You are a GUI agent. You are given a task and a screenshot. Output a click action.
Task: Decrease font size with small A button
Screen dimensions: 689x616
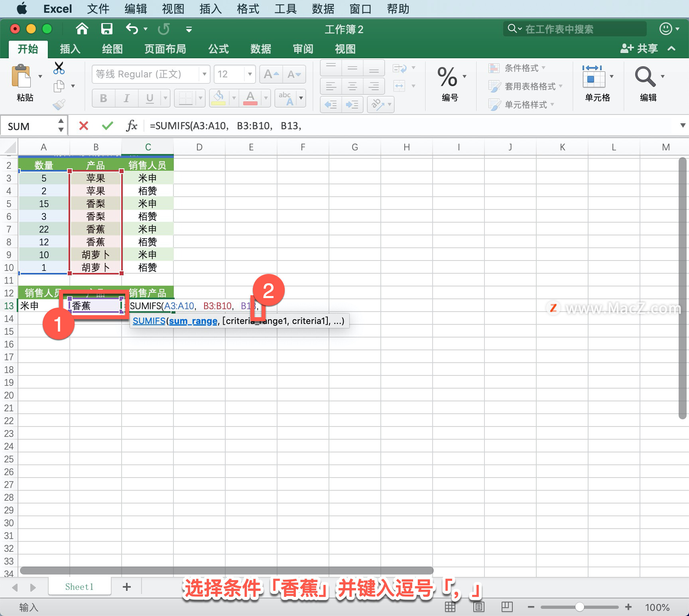[x=294, y=74]
